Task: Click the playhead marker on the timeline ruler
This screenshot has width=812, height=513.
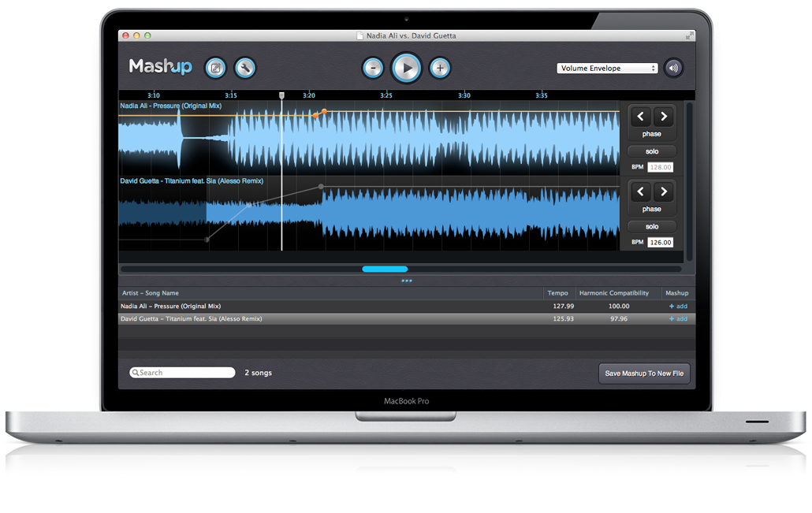Action: click(281, 95)
